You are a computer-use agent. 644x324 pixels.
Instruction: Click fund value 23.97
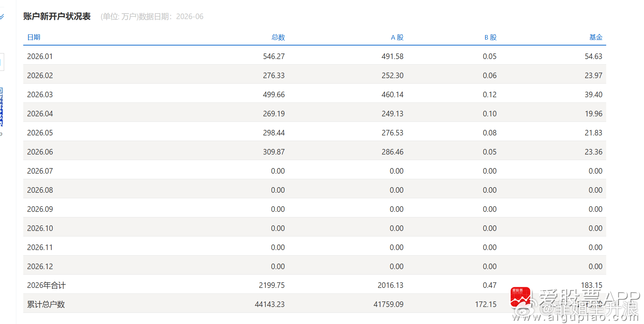593,75
